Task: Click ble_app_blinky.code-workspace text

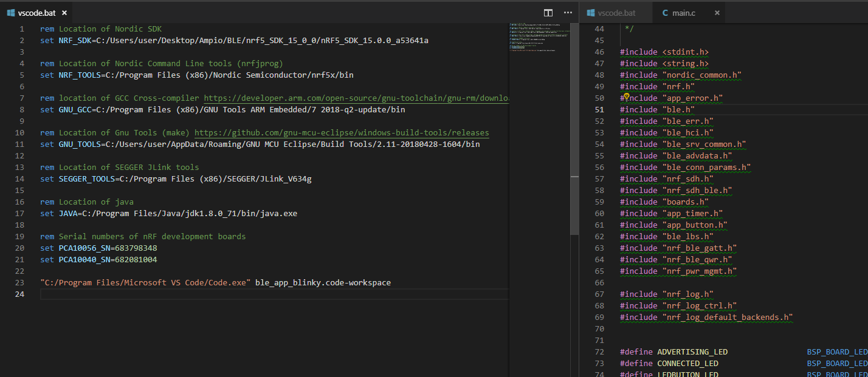Action: (x=323, y=282)
